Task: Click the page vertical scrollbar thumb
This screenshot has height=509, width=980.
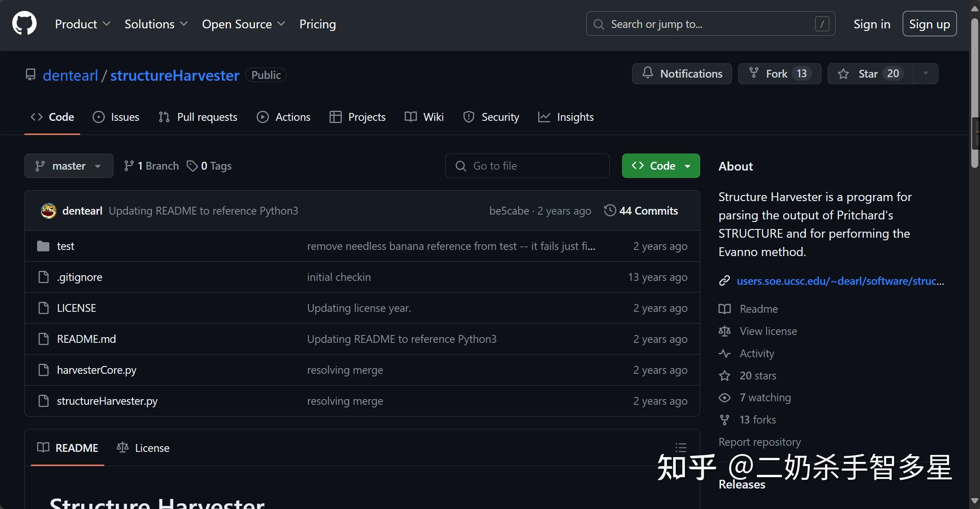Action: 975,92
